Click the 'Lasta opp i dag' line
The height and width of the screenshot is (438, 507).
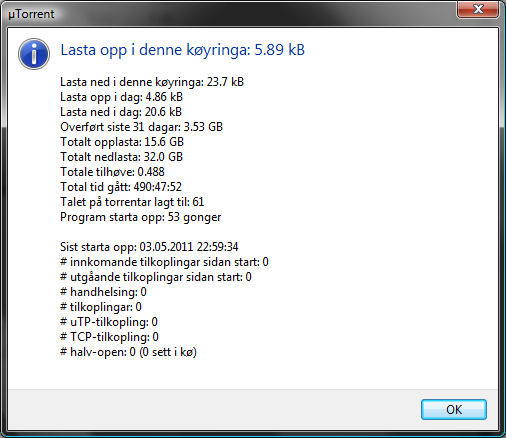121,97
